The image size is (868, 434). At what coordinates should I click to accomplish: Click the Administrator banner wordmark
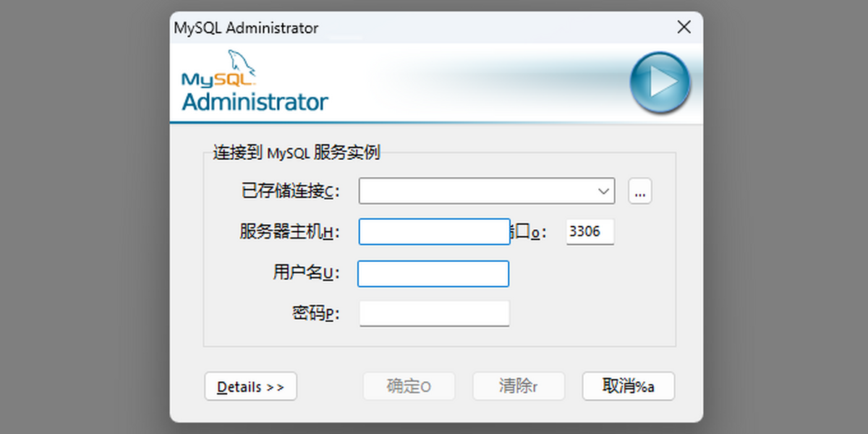[255, 102]
